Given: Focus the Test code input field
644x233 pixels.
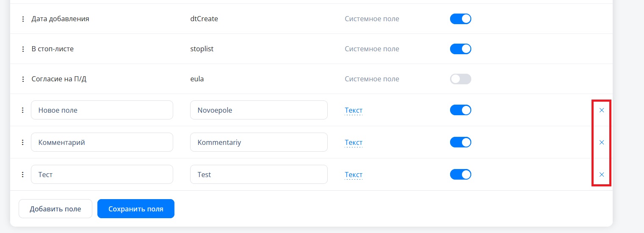Looking at the screenshot, I should tap(259, 175).
